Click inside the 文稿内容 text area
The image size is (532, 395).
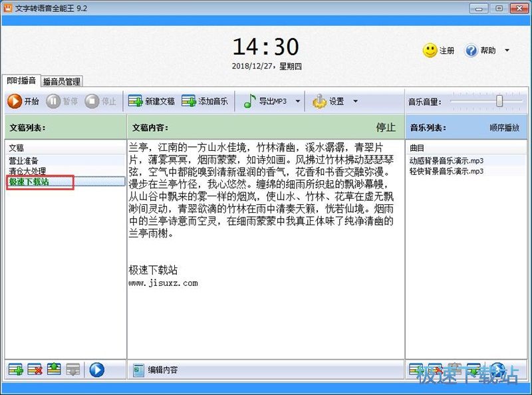coord(265,249)
